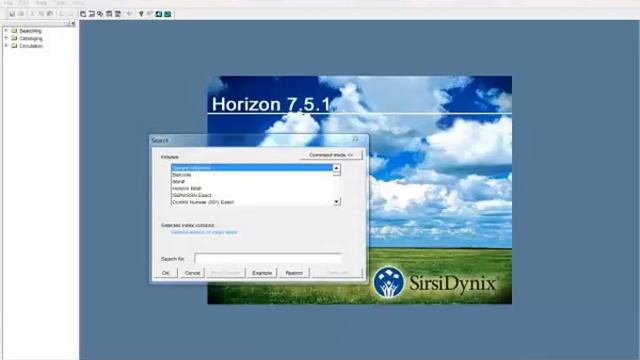
Task: Select Cataloging in the navigation tree
Action: (x=31, y=38)
